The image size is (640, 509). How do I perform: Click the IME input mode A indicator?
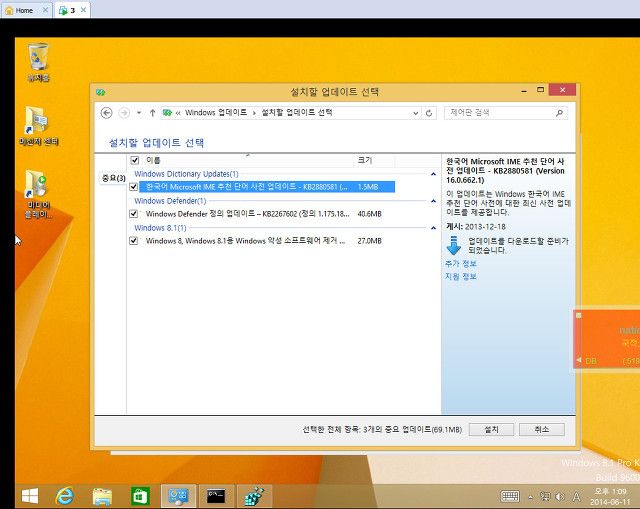tap(576, 496)
